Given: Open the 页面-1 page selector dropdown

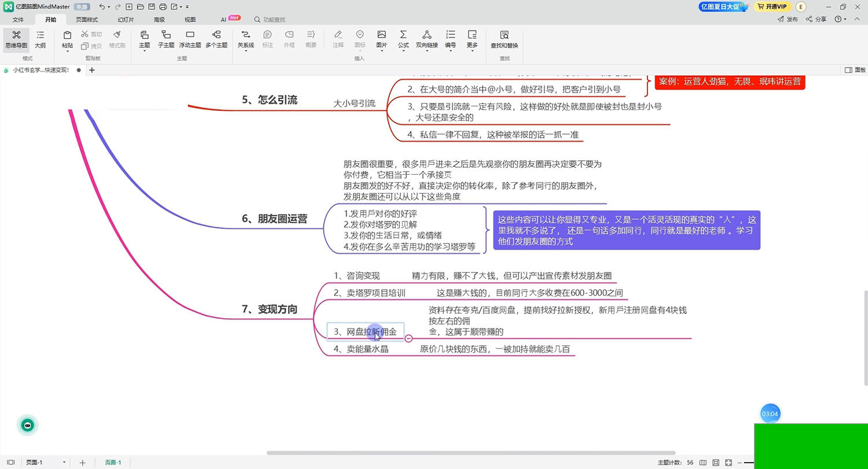Looking at the screenshot, I should tap(64, 463).
